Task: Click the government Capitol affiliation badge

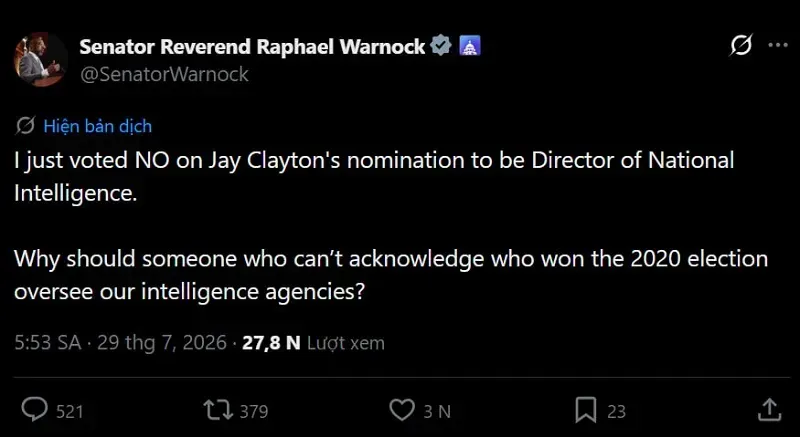Action: [470, 47]
